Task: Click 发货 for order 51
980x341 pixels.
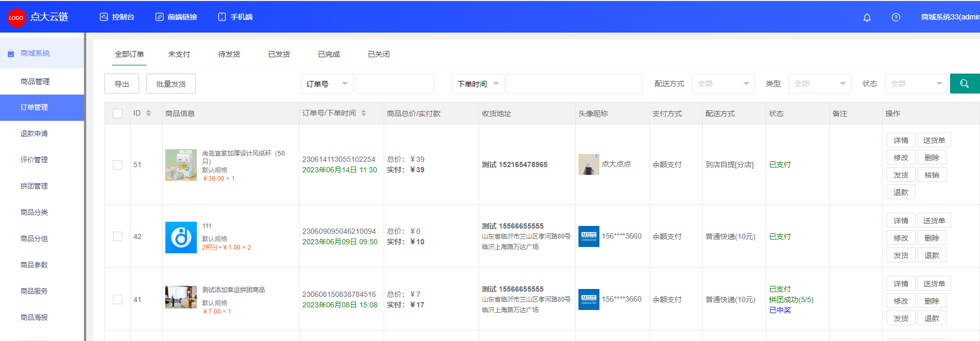Action: (x=901, y=175)
